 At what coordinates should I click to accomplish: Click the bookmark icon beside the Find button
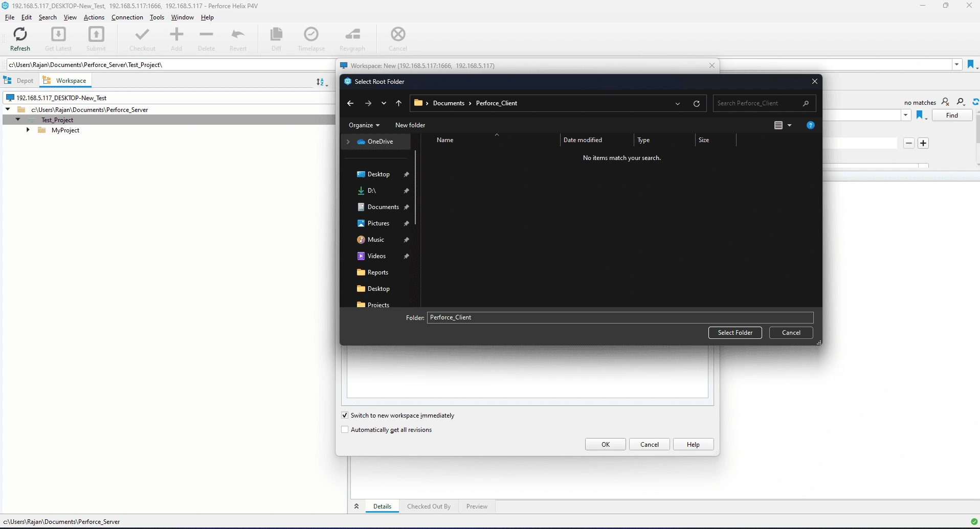point(920,116)
